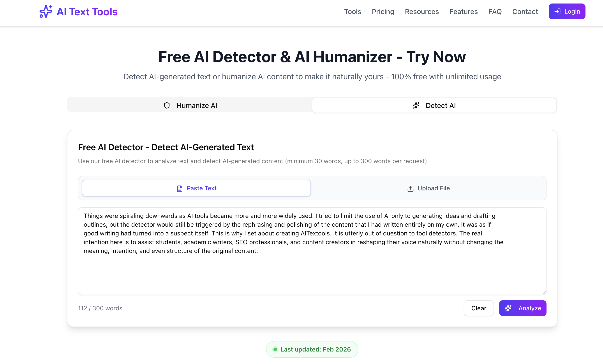603x364 pixels.
Task: Click the arrow icon in the Login button
Action: pyautogui.click(x=557, y=12)
